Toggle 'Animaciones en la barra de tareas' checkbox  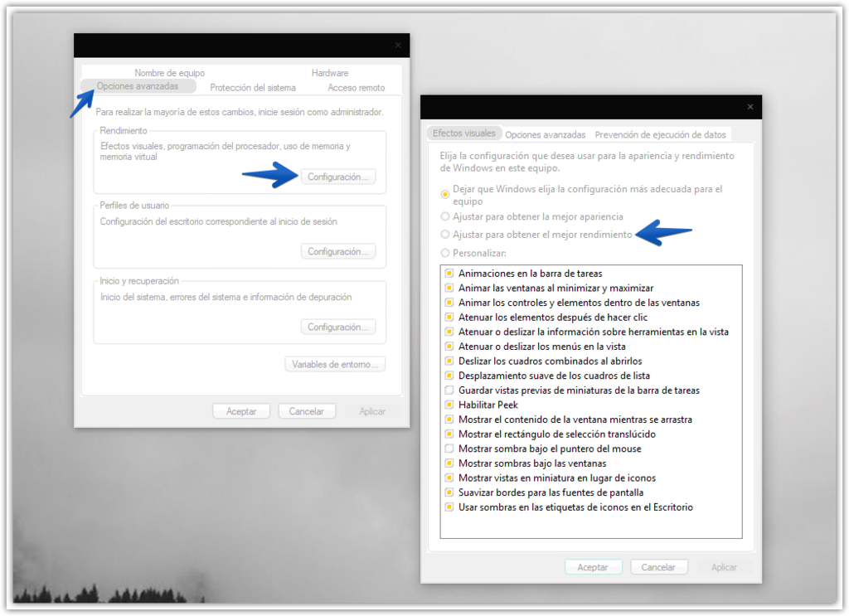(449, 274)
